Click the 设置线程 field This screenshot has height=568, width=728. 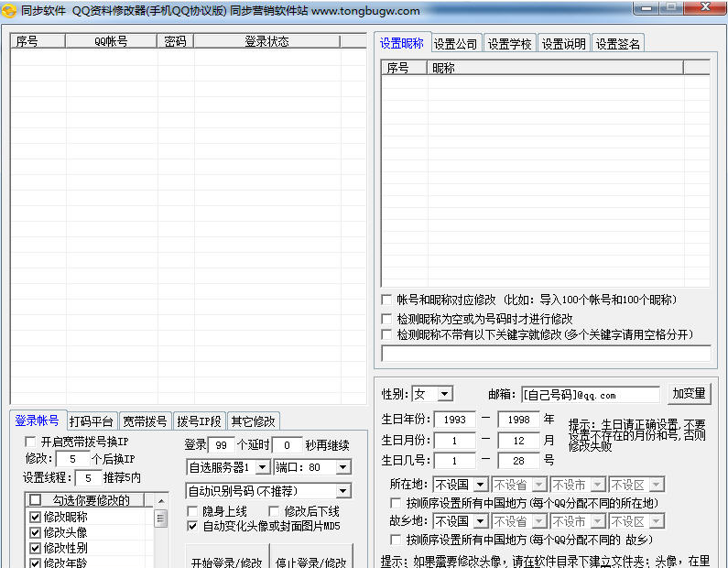click(x=88, y=478)
